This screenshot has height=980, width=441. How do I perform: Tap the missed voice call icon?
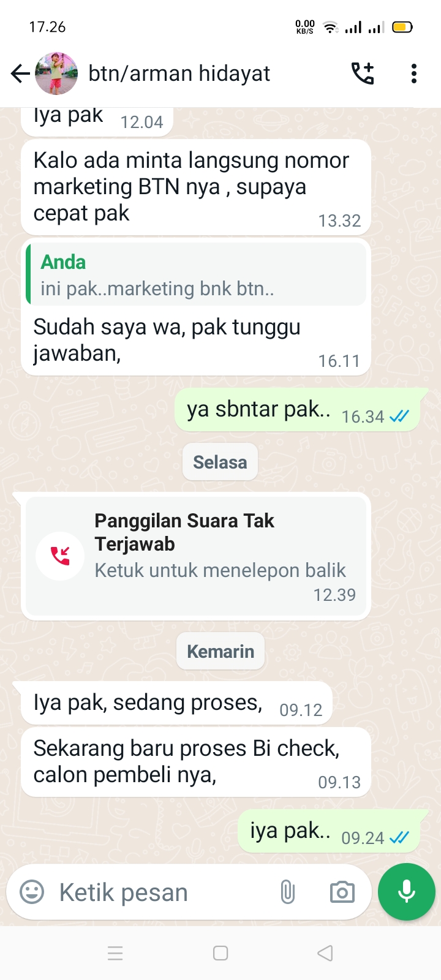tap(60, 556)
